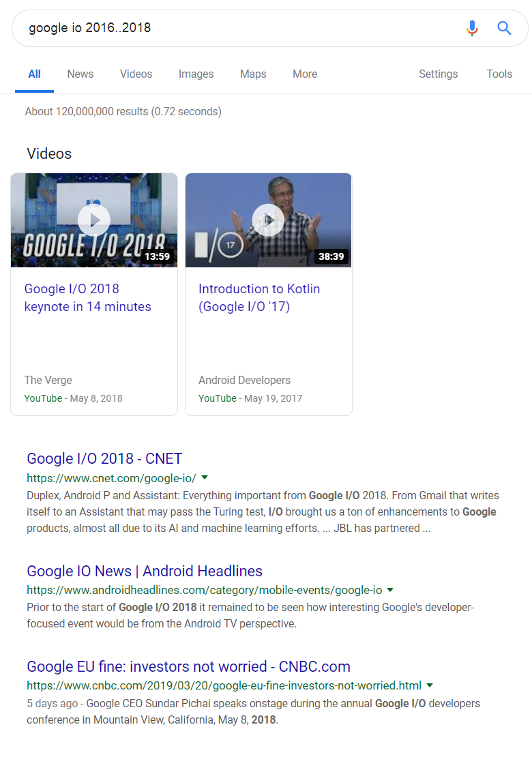The height and width of the screenshot is (757, 532).
Task: Open 'Google I/O 2018 keynote in 14 minutes' link
Action: tap(87, 297)
